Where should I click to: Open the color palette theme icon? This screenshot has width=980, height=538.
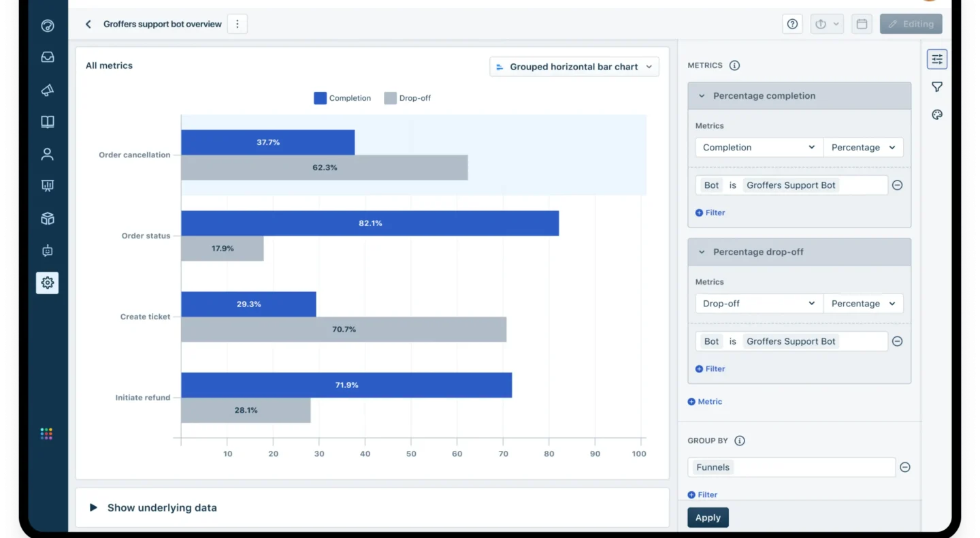[x=937, y=115]
